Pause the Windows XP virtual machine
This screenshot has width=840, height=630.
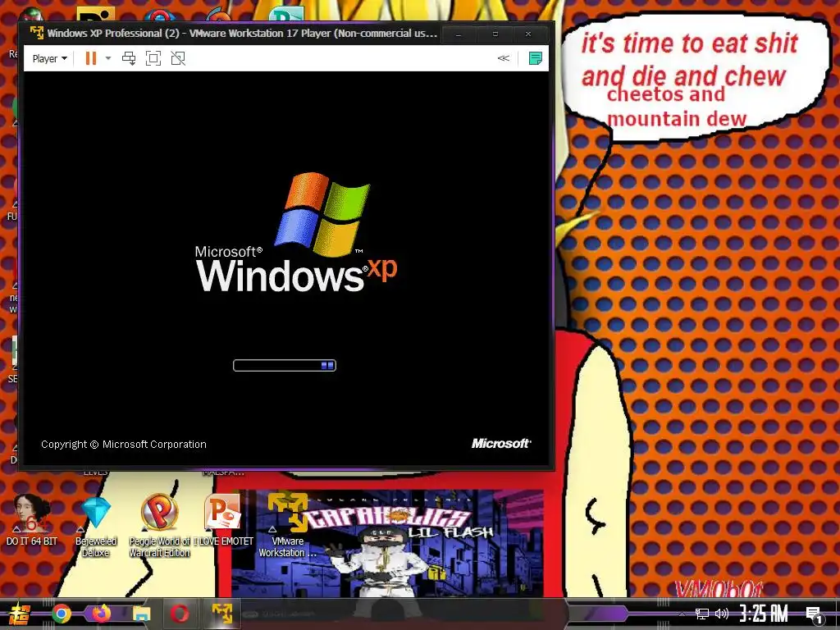pos(91,58)
